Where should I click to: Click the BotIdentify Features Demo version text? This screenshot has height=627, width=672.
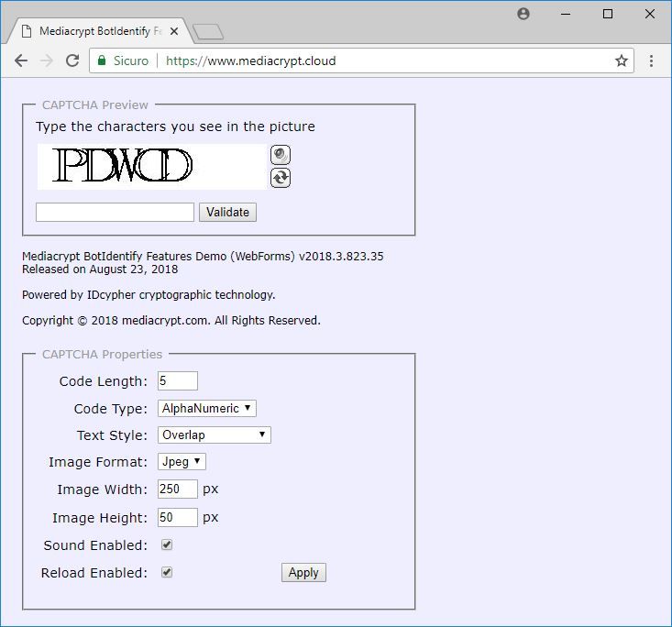[203, 257]
